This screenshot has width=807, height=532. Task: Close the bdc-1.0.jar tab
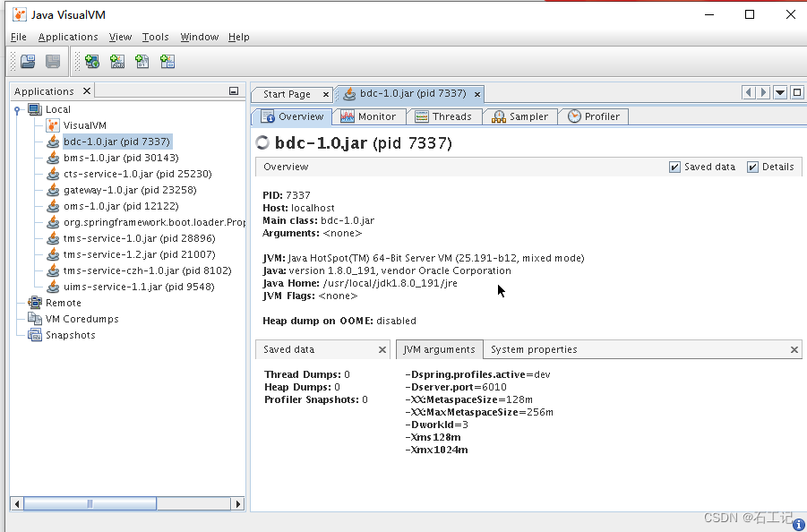coord(477,94)
